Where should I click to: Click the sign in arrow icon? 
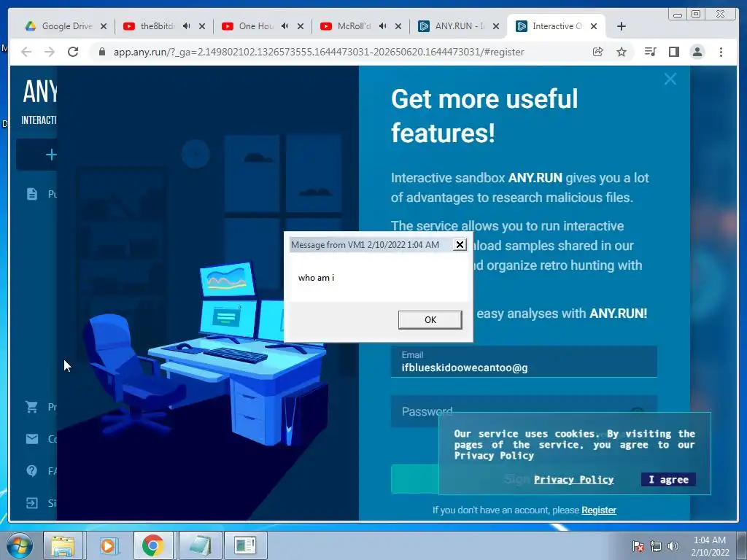point(32,503)
